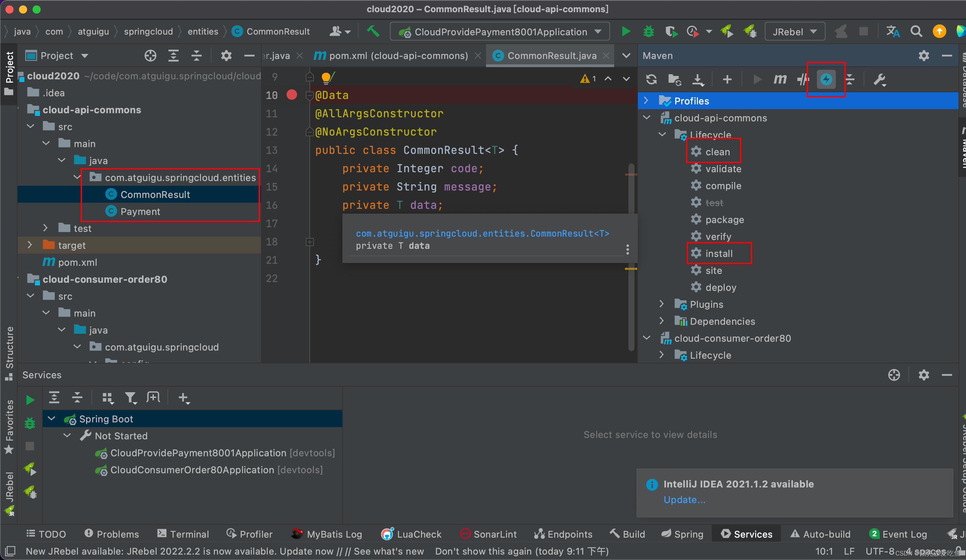The image size is (966, 560).
Task: Expand the folded code block on line 18
Action: [x=310, y=242]
